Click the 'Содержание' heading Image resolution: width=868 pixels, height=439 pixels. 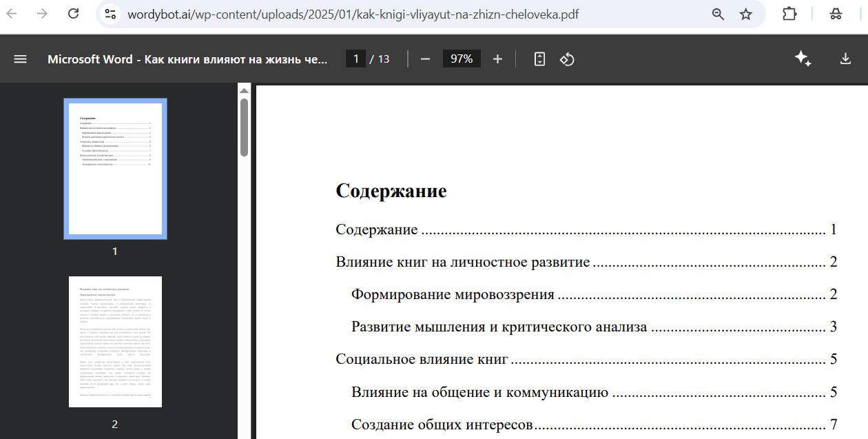point(391,191)
